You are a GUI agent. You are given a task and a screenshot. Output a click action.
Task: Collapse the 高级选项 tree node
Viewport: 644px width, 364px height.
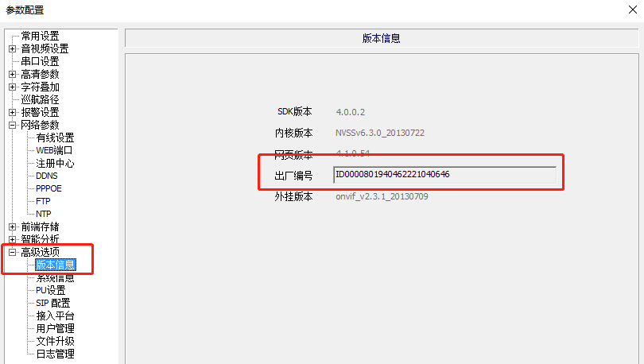(13, 252)
